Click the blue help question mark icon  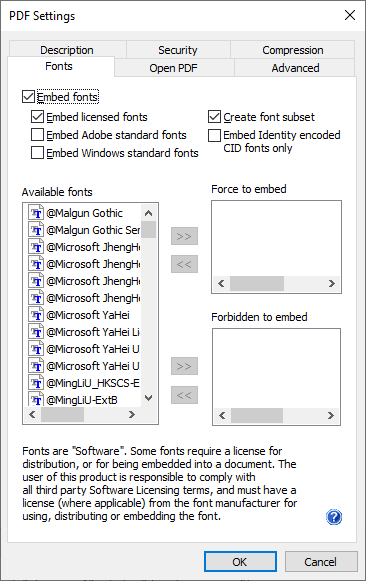334,517
